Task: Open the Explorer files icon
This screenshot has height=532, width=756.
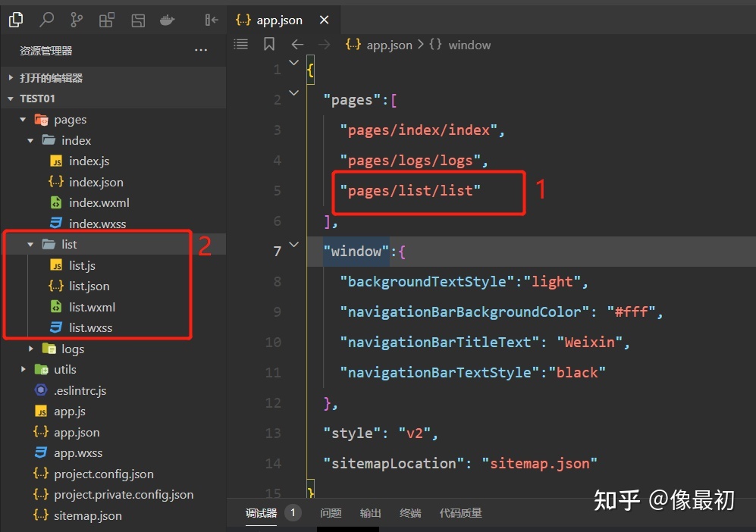Action: [x=16, y=20]
